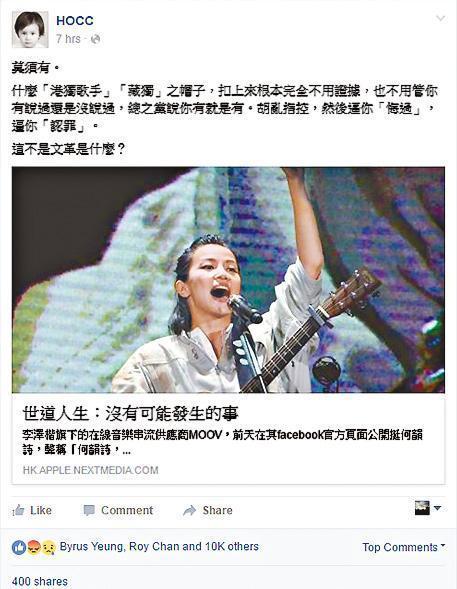The width and height of the screenshot is (457, 589).
Task: Open HOCC profile picture
Action: coord(30,30)
